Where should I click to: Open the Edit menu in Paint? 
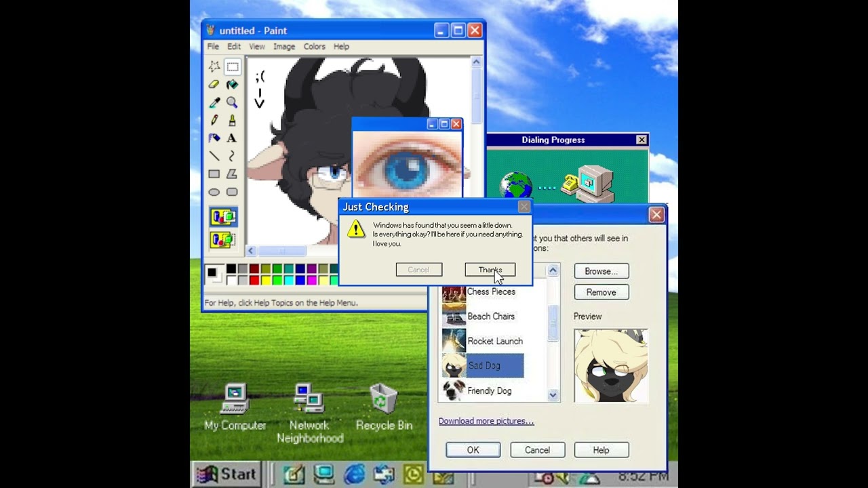[x=234, y=47]
